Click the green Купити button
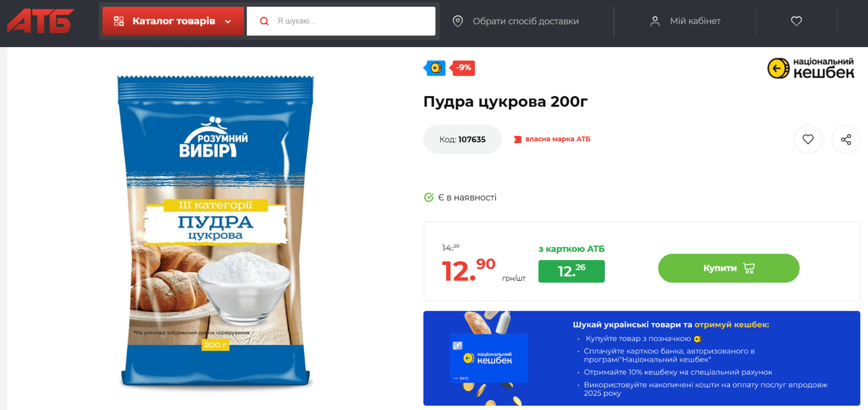 pyautogui.click(x=729, y=268)
